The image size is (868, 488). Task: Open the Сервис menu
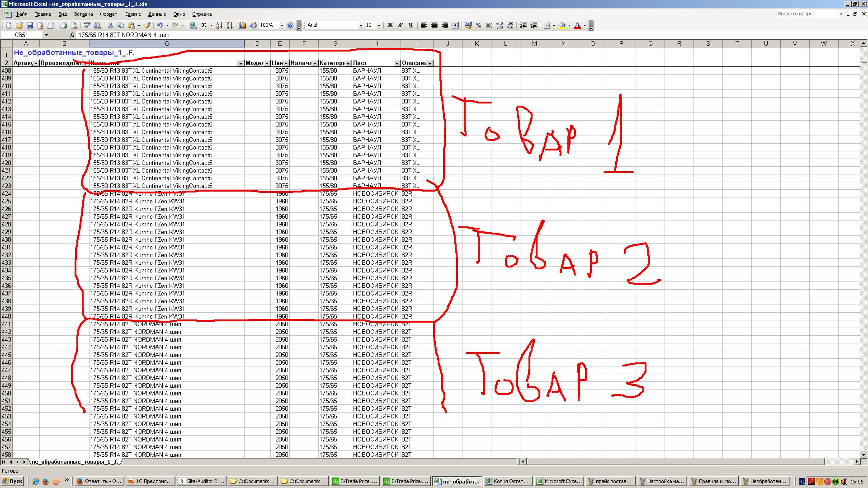(x=132, y=14)
